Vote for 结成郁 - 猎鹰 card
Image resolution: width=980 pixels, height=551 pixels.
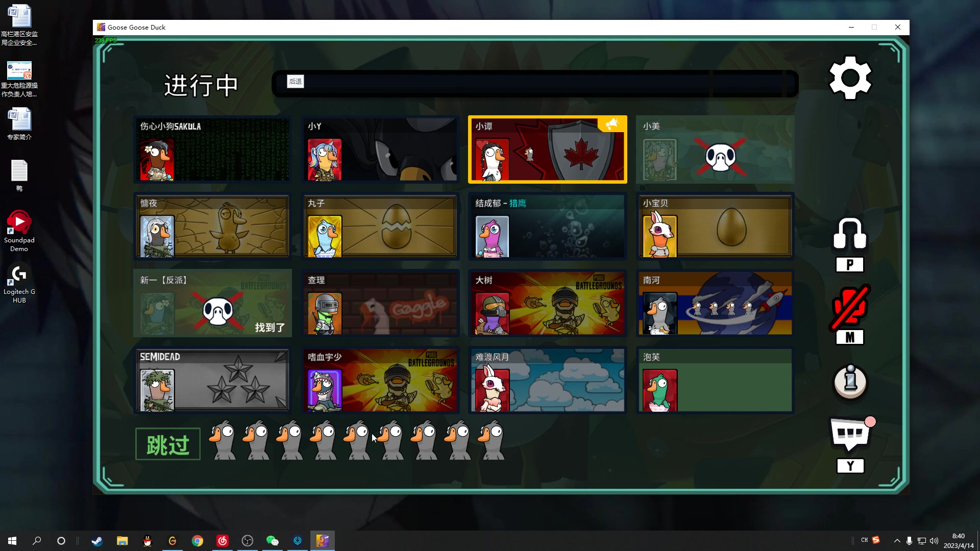pyautogui.click(x=547, y=227)
